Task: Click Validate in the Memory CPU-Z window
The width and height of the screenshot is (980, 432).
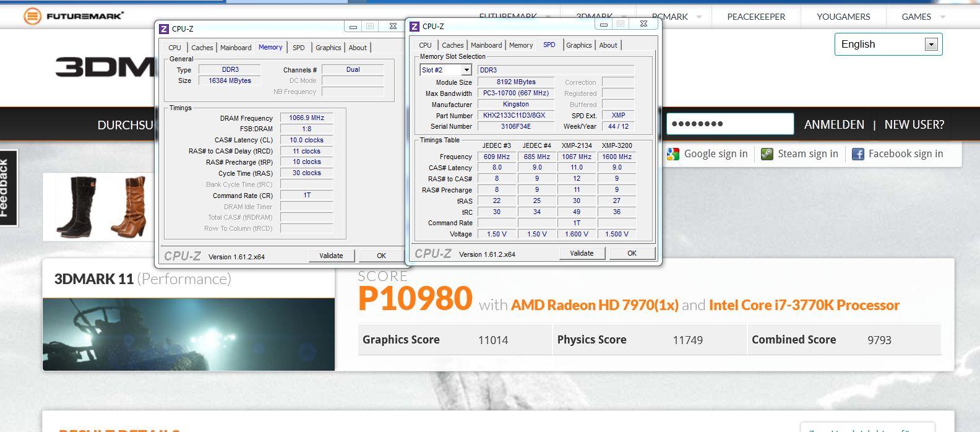Action: pyautogui.click(x=332, y=256)
